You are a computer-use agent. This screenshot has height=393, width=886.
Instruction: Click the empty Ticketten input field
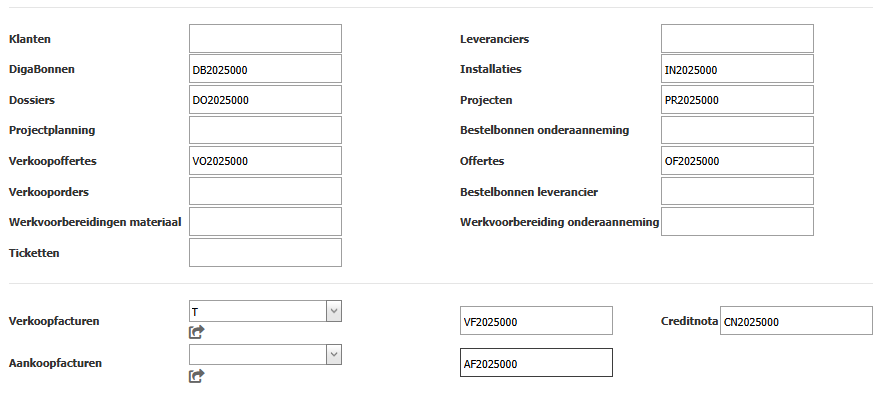(x=265, y=252)
